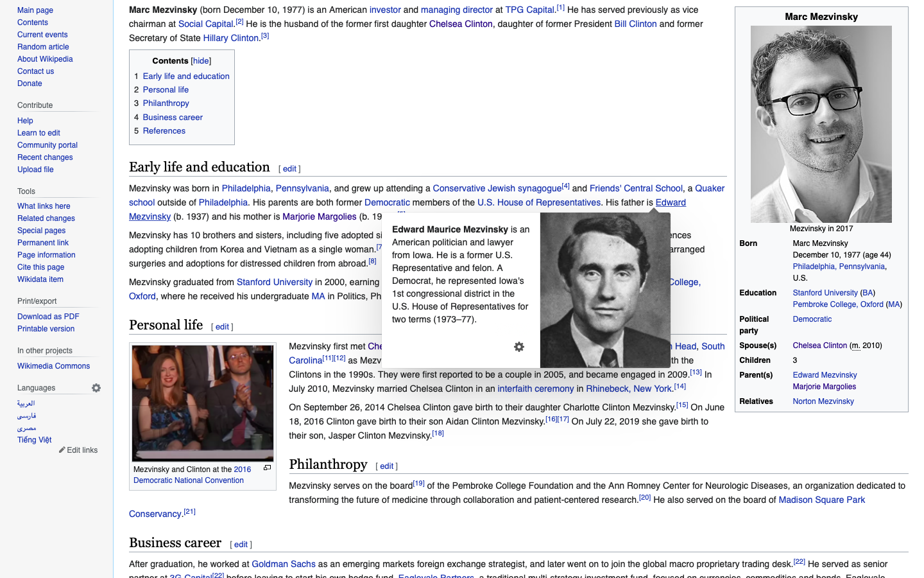The image size is (924, 578).
Task: Click citation reference 15 after Charlotte Clinton Mezvinsky
Action: 682,405
